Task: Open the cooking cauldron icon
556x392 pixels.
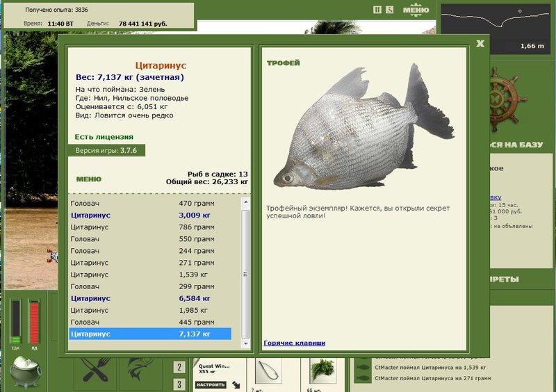Action: (x=26, y=373)
